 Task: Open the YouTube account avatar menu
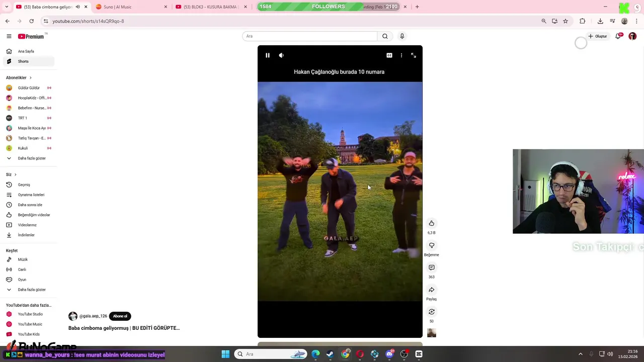point(632,36)
